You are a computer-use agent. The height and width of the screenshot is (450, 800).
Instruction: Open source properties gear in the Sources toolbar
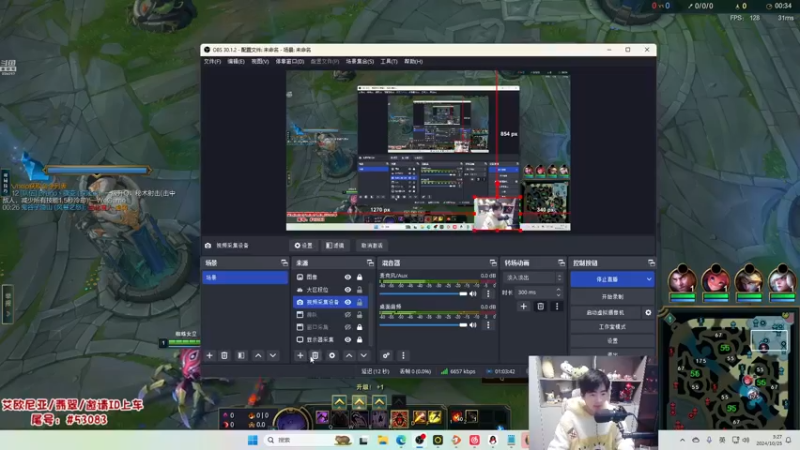332,355
